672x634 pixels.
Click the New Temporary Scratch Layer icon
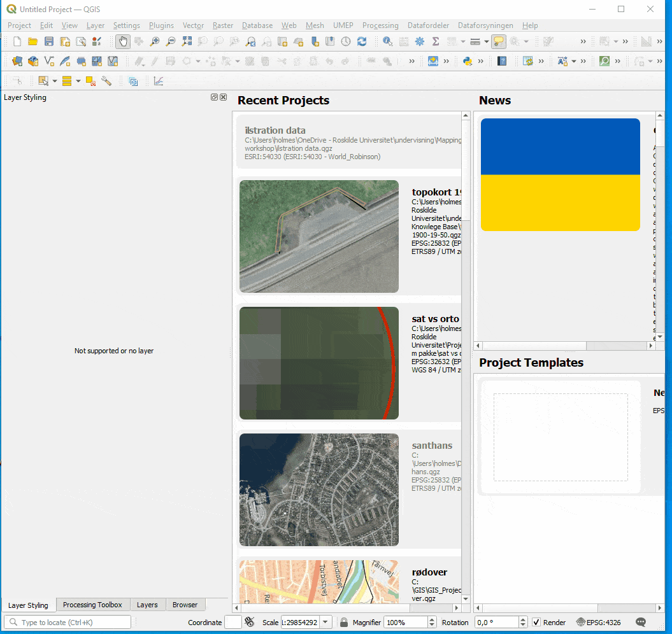[x=81, y=61]
